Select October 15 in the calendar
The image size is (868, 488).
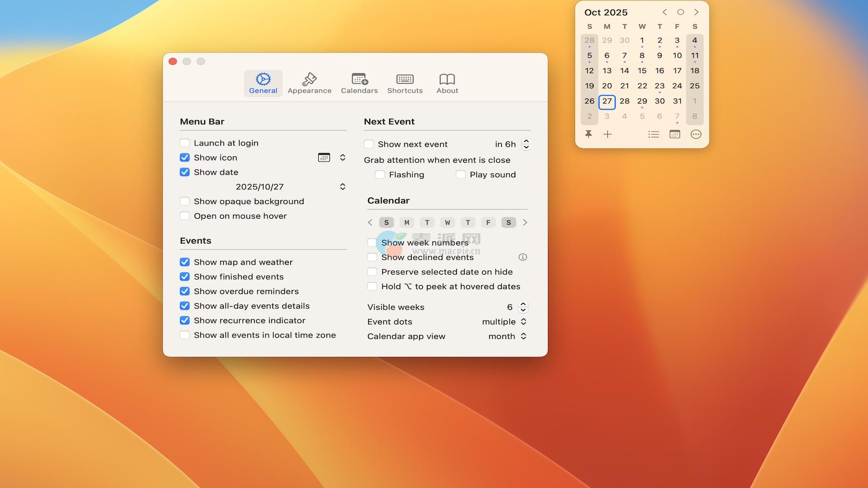tap(642, 70)
